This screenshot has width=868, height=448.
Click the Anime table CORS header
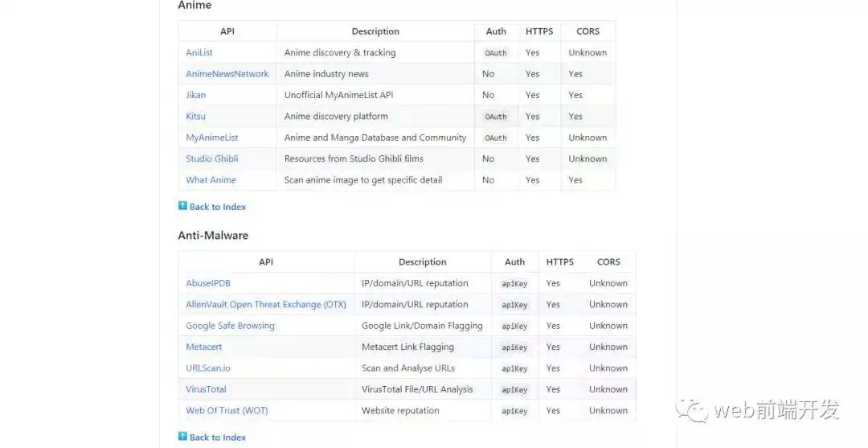tap(588, 31)
